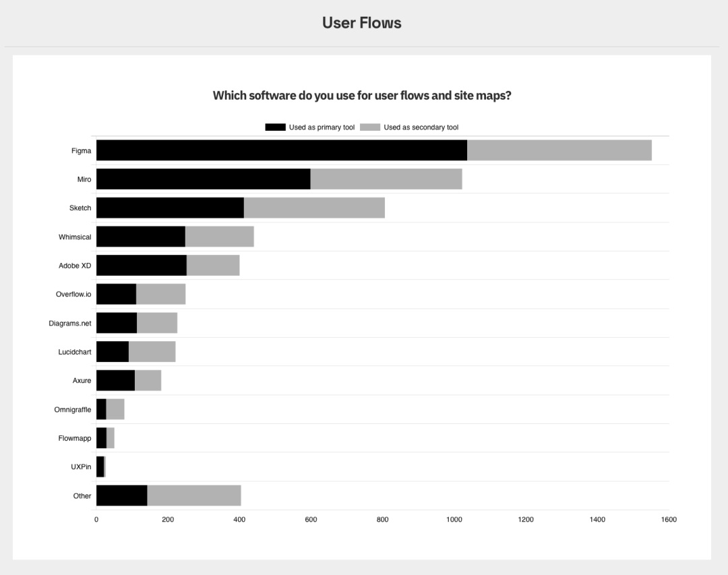The image size is (728, 575).
Task: Select Sketch's gray secondary bar segment
Action: click(x=314, y=208)
